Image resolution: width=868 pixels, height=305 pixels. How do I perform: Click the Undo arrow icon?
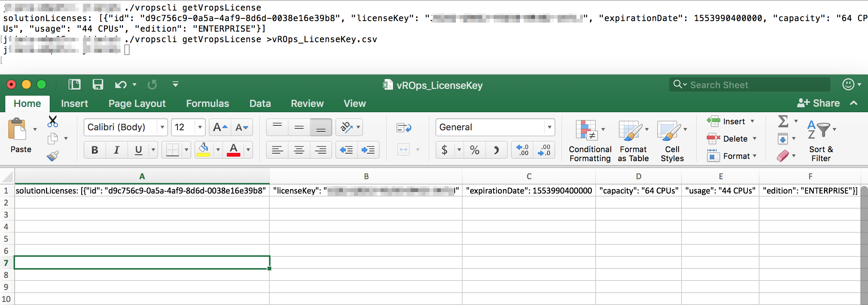[x=121, y=85]
